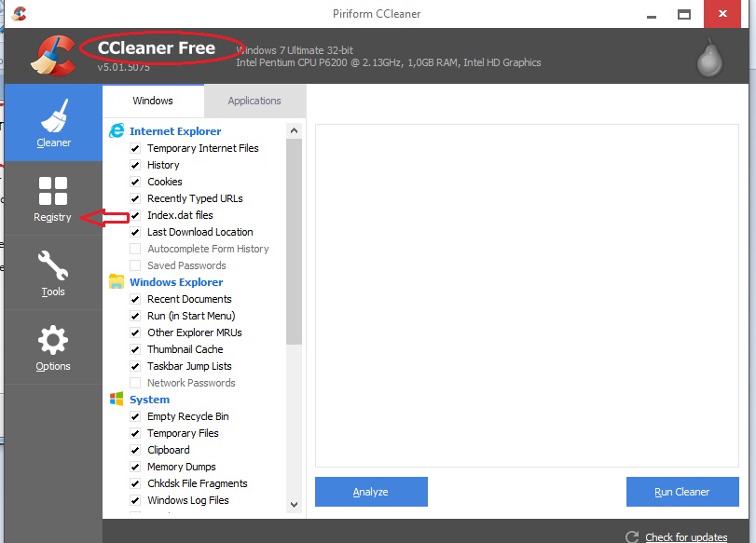Click the Run Cleaner button
756x543 pixels.
coord(682,492)
